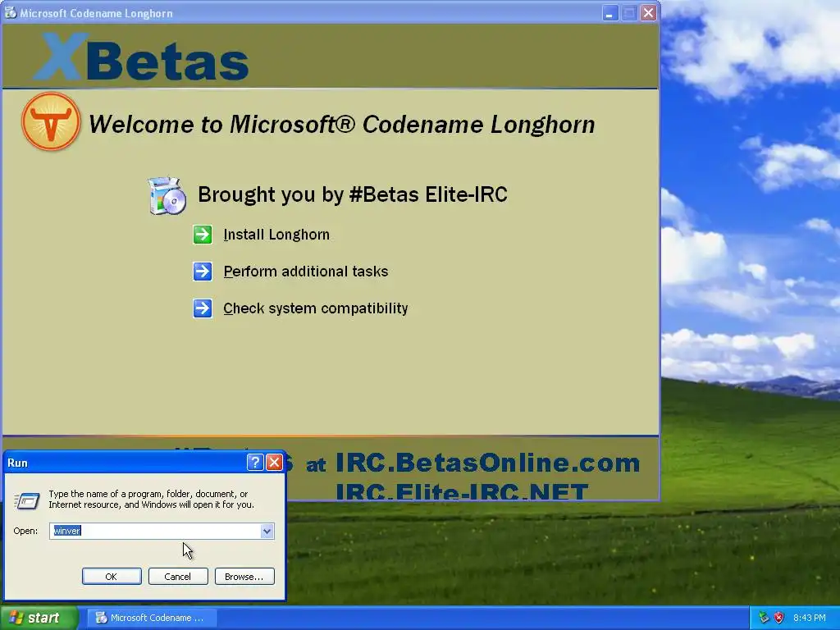The height and width of the screenshot is (630, 840).
Task: Click the blue arrow beside Perform additional tasks
Action: 203,272
